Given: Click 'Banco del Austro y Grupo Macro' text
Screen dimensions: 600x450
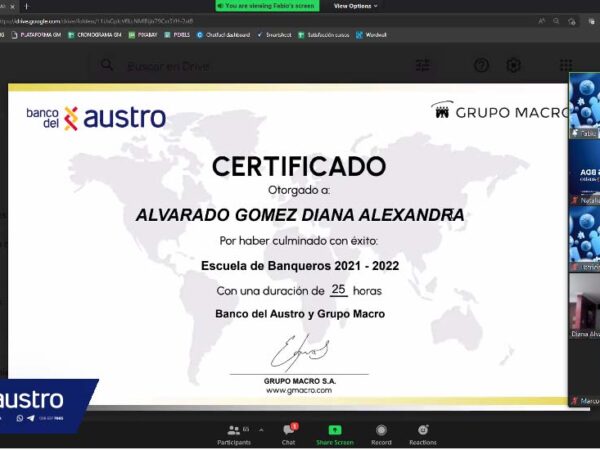Looking at the screenshot, I should 300,314.
